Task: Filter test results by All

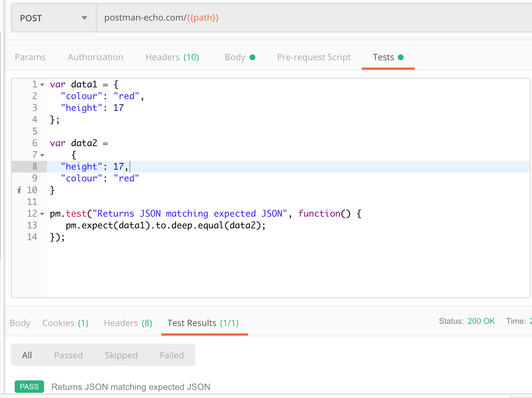Action: coord(27,355)
